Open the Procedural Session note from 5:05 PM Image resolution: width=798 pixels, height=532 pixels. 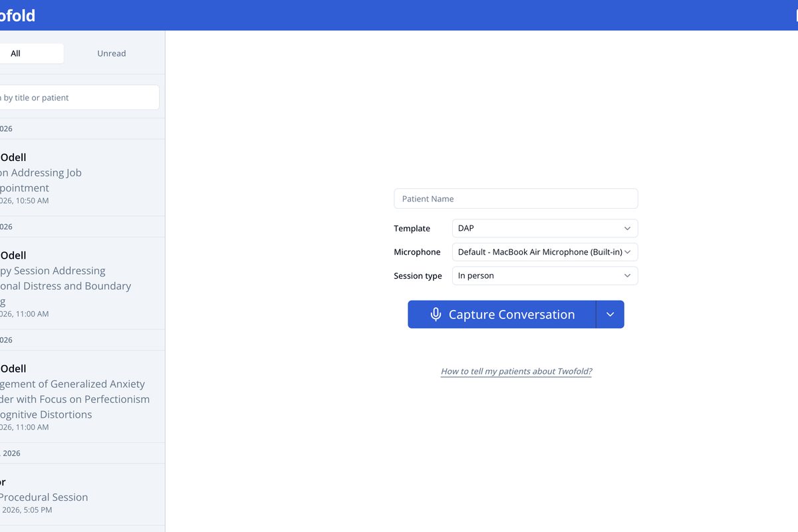(x=82, y=495)
